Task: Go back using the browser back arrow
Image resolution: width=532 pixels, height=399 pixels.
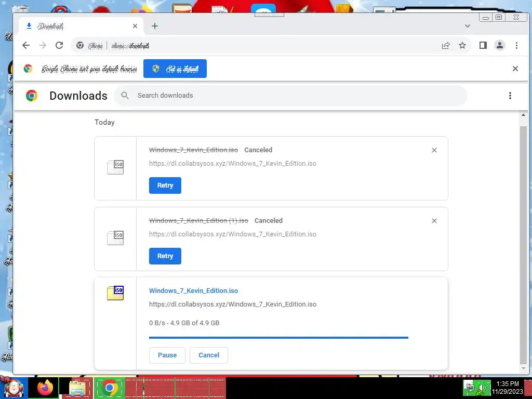Action: [26, 46]
